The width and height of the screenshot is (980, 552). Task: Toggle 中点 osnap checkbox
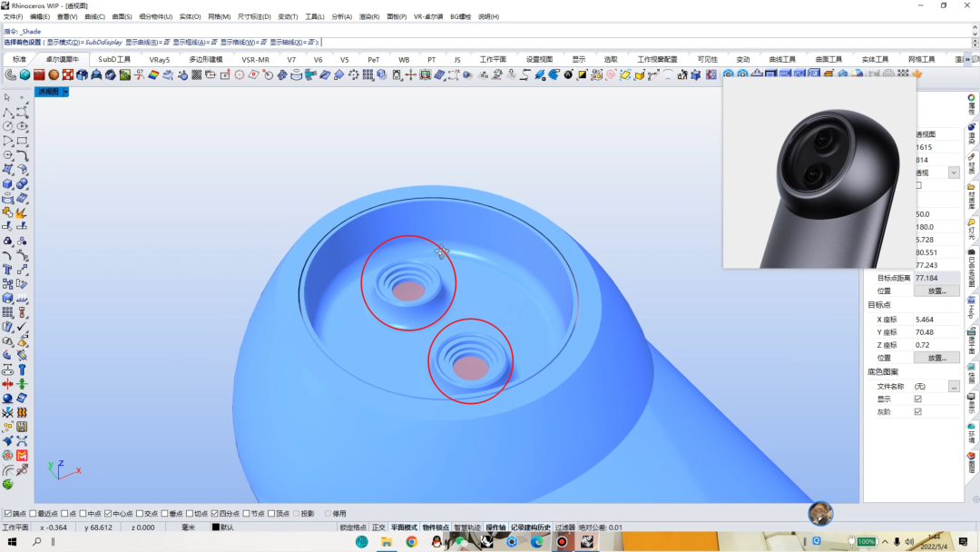point(83,513)
